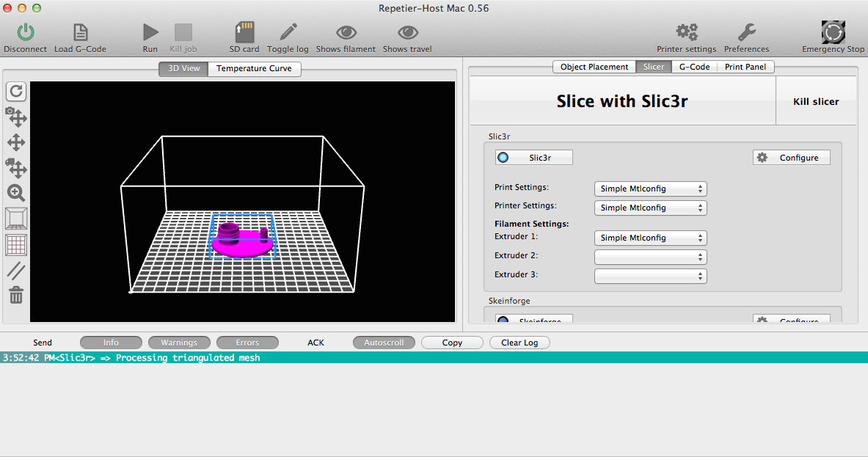Image resolution: width=868 pixels, height=457 pixels.
Task: Delete object with the trash icon
Action: 16,295
